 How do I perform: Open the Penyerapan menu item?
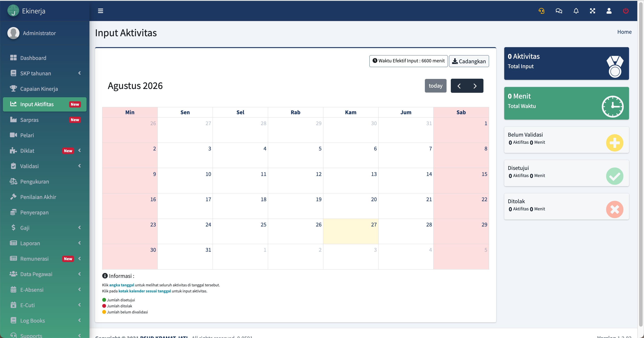pyautogui.click(x=45, y=213)
